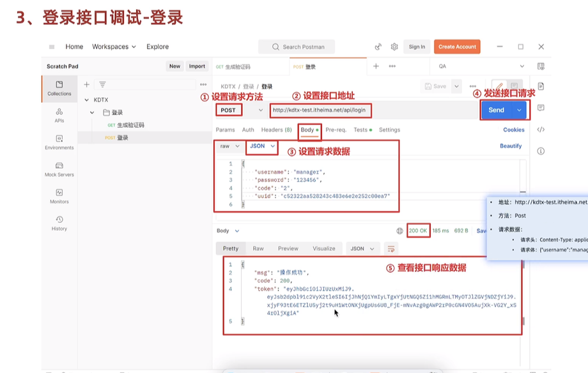This screenshot has height=373, width=588.
Task: Click the Create Account button
Action: tap(457, 47)
